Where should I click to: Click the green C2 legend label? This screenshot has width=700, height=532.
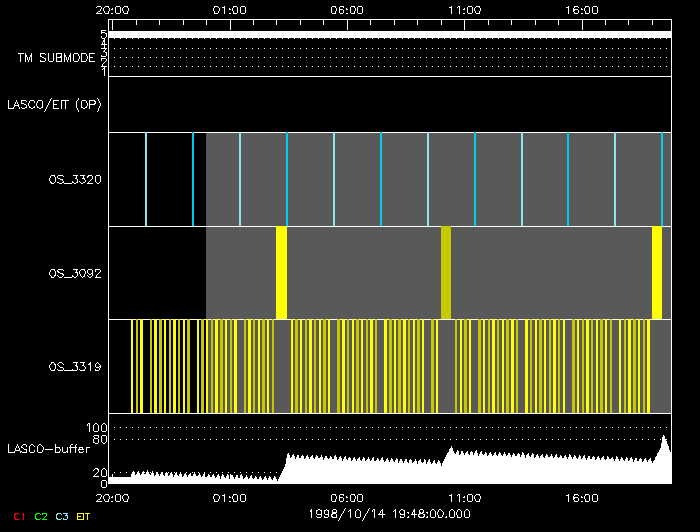(x=41, y=516)
